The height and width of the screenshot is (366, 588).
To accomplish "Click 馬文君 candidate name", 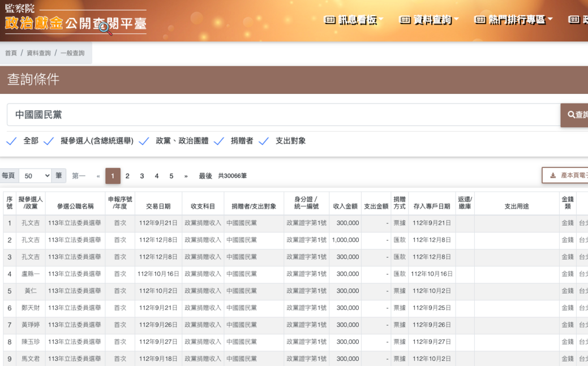I will coord(31,359).
